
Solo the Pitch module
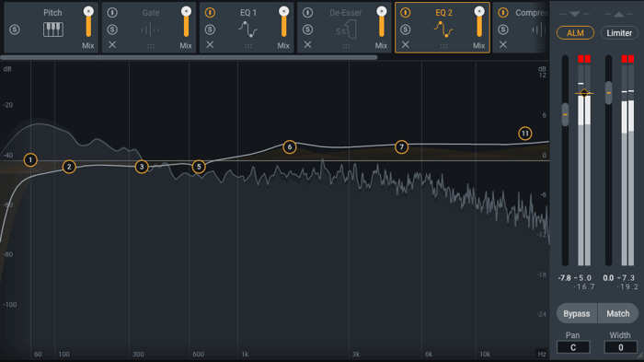pyautogui.click(x=15, y=29)
